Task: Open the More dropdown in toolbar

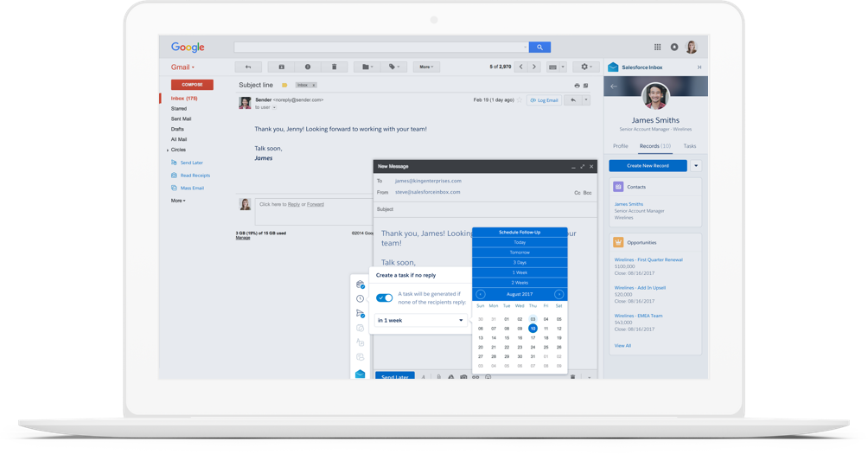Action: coord(425,67)
